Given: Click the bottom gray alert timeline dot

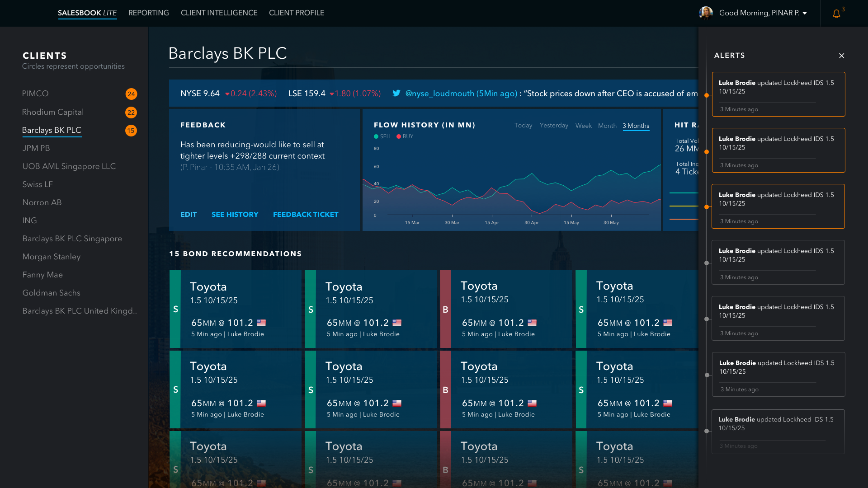Looking at the screenshot, I should tap(707, 431).
